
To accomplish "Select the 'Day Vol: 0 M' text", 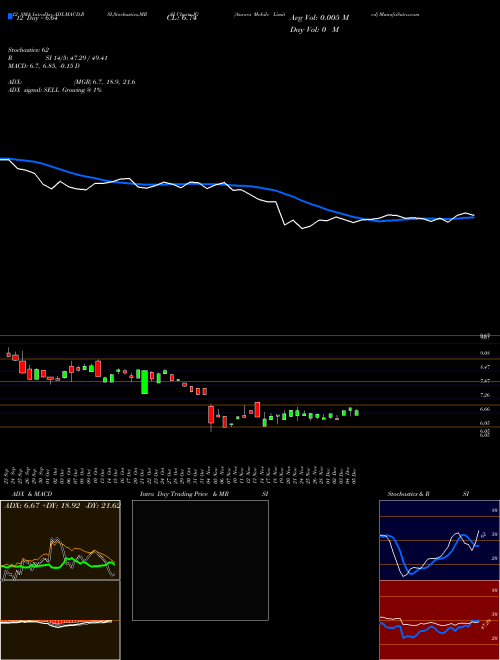I will click(x=314, y=30).
